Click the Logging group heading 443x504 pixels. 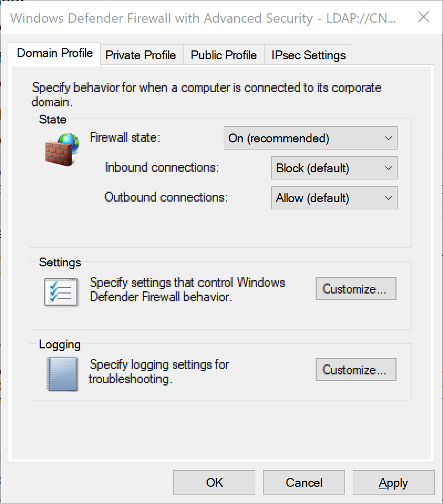click(59, 344)
